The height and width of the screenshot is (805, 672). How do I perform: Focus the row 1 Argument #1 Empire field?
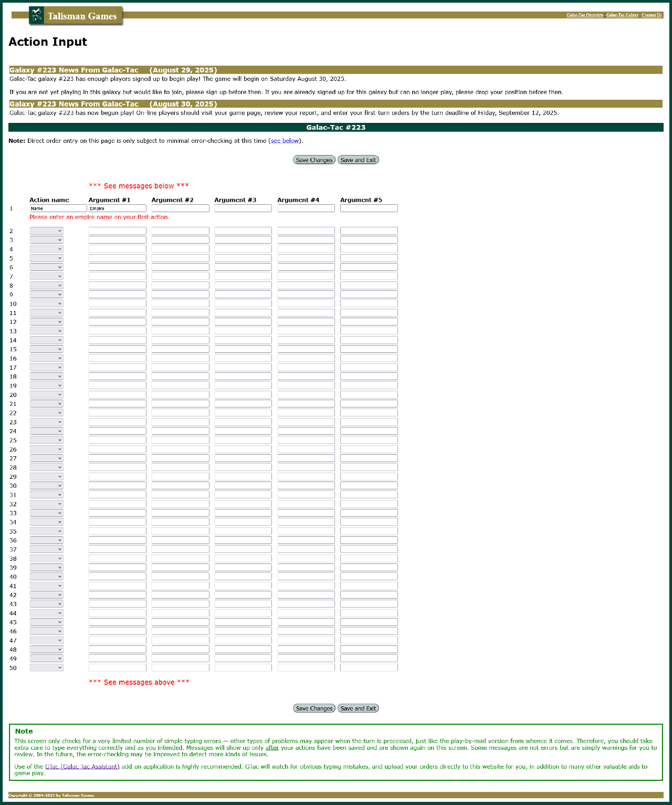117,208
